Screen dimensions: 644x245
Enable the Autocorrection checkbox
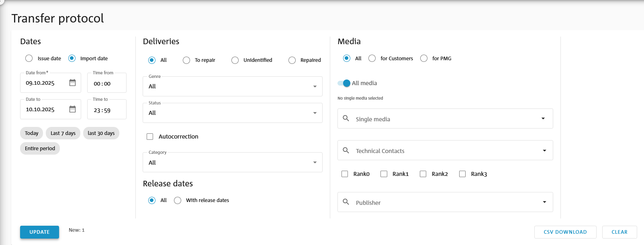[150, 137]
